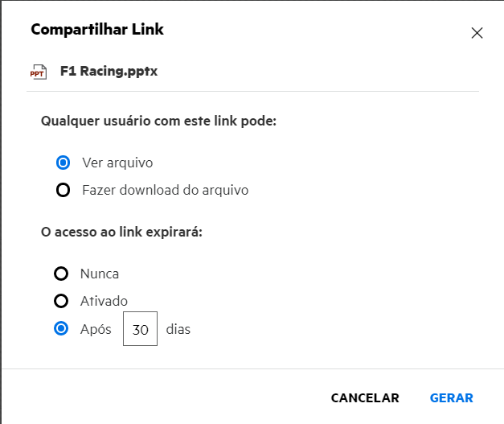The image size is (504, 424).
Task: Click the days input box showing 30
Action: pyautogui.click(x=140, y=329)
